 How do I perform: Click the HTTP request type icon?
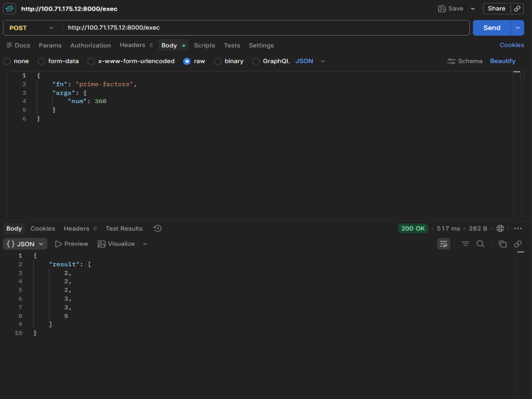[x=9, y=8]
